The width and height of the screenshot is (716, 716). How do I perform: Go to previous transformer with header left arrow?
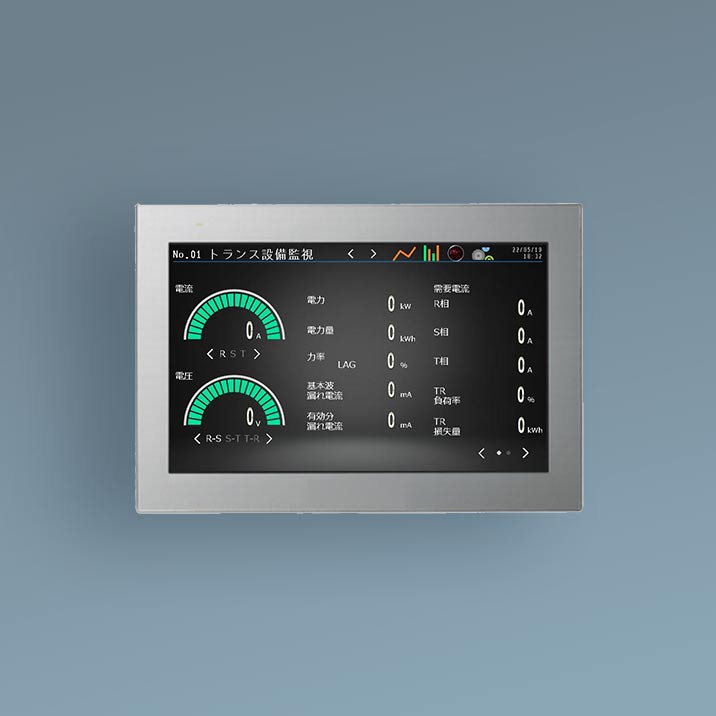(350, 254)
